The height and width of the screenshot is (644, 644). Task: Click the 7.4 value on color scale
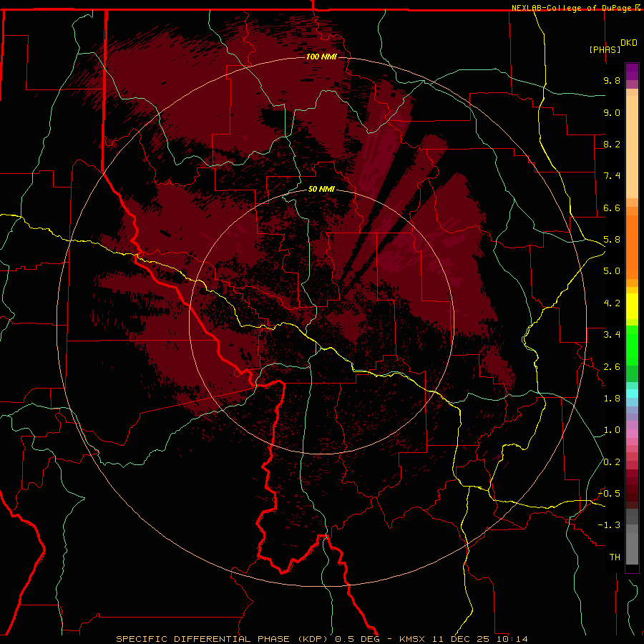[612, 176]
